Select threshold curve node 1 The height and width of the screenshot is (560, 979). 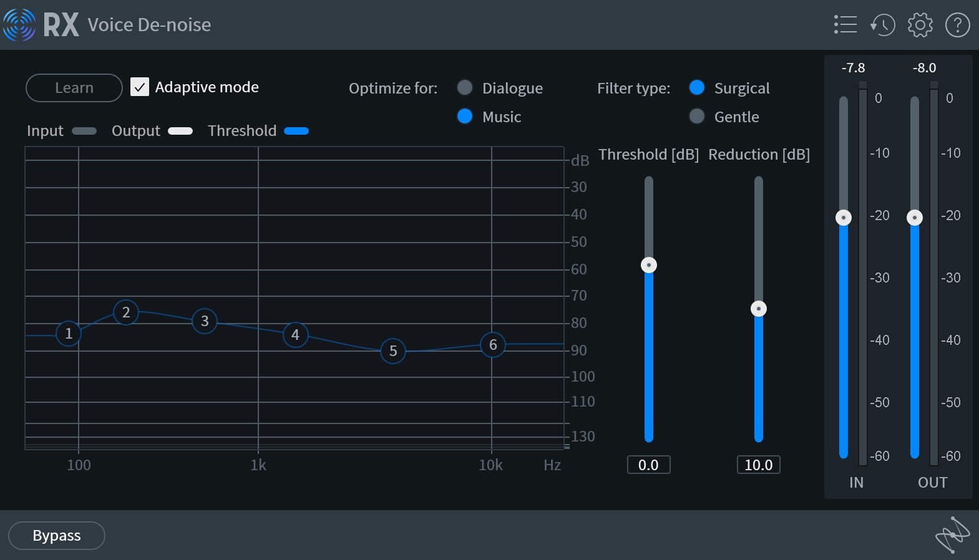coord(69,334)
